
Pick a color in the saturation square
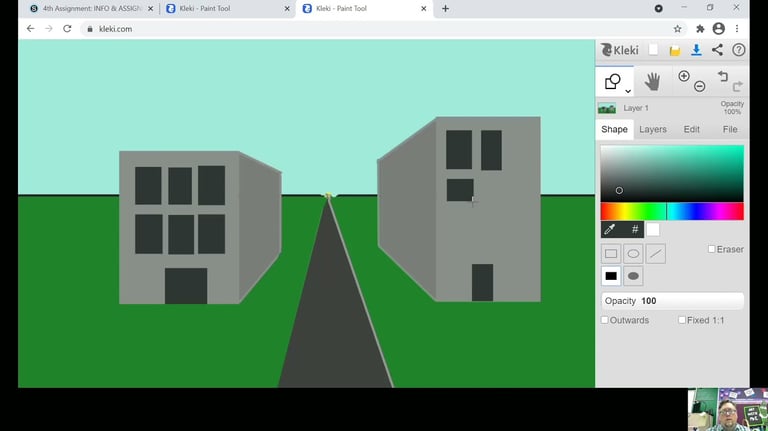(672, 173)
